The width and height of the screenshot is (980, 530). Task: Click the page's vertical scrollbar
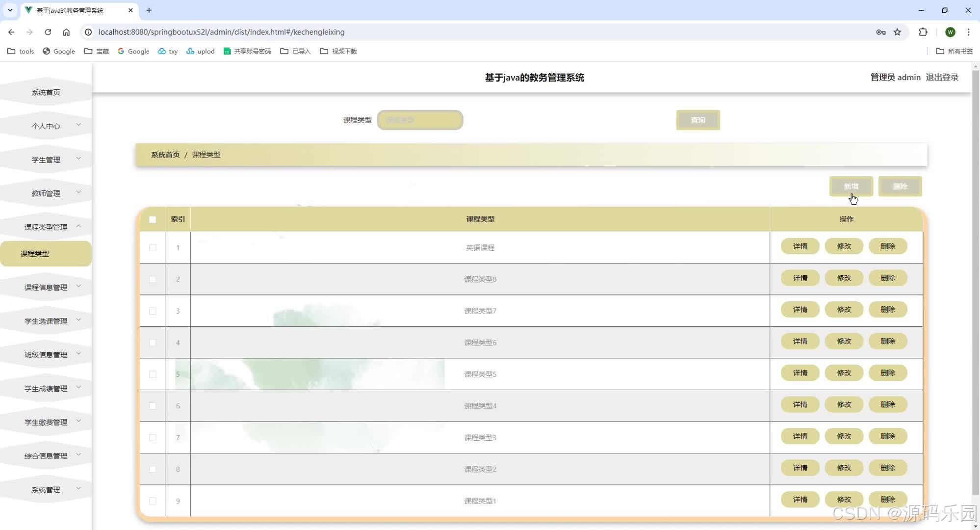pyautogui.click(x=975, y=283)
